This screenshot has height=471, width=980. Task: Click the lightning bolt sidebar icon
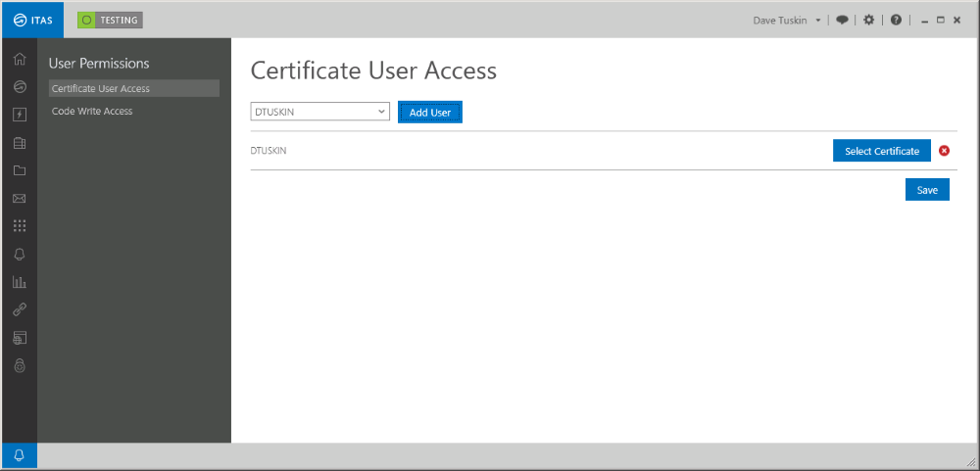tap(20, 115)
